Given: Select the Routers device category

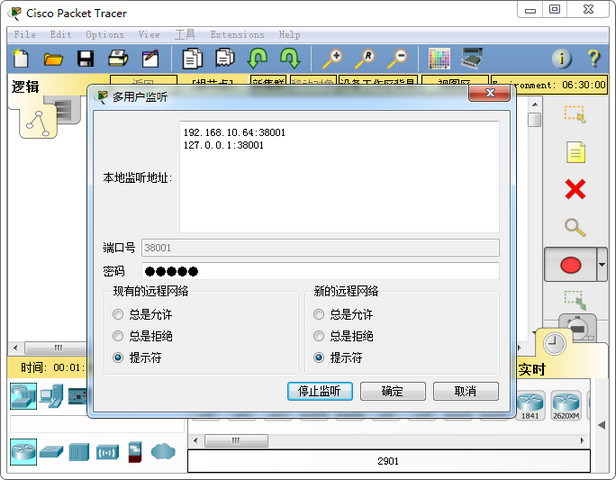Looking at the screenshot, I should (x=24, y=452).
